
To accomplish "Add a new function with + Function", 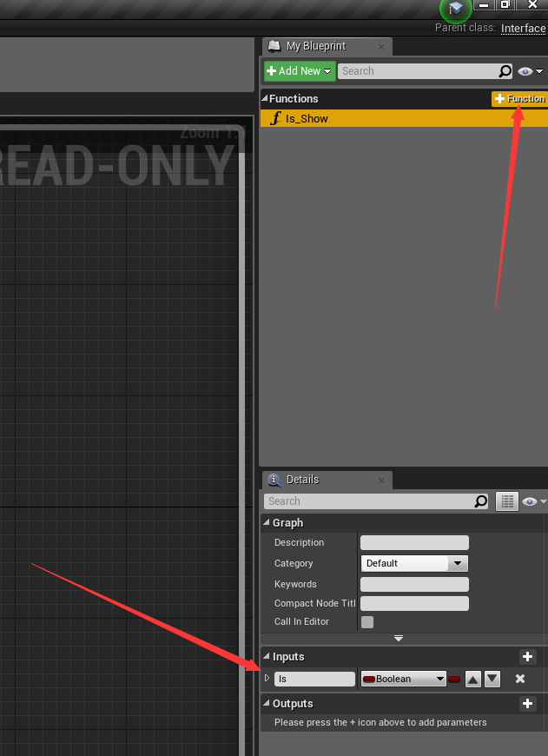I will [x=519, y=98].
